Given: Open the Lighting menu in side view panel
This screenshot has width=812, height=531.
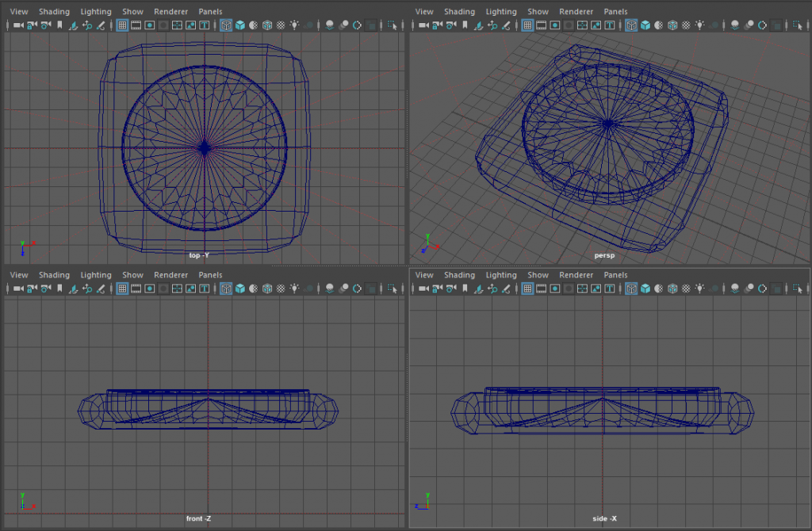Looking at the screenshot, I should pos(500,275).
